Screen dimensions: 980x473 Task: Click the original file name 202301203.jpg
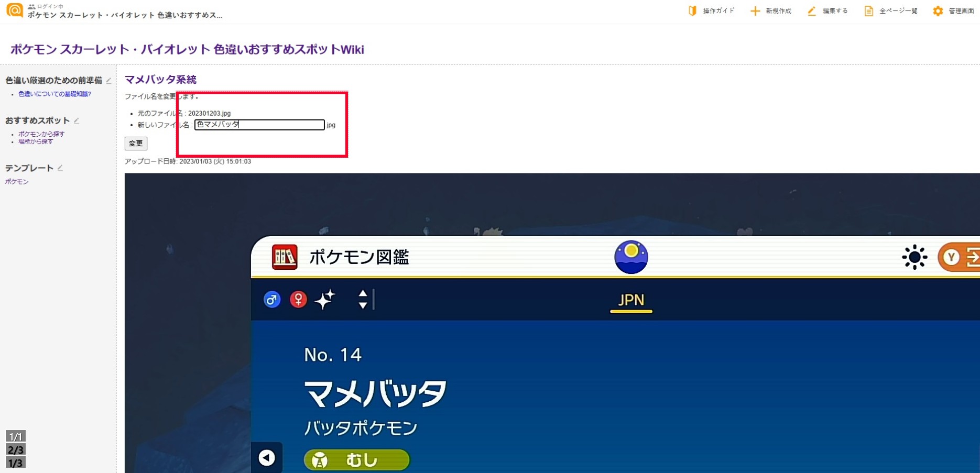point(209,113)
